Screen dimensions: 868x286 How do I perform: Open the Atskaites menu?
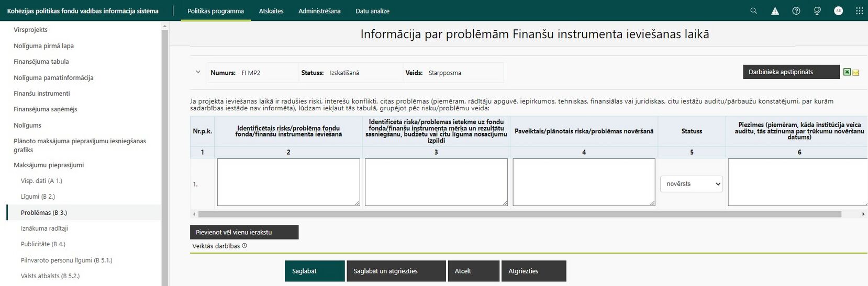(x=271, y=11)
